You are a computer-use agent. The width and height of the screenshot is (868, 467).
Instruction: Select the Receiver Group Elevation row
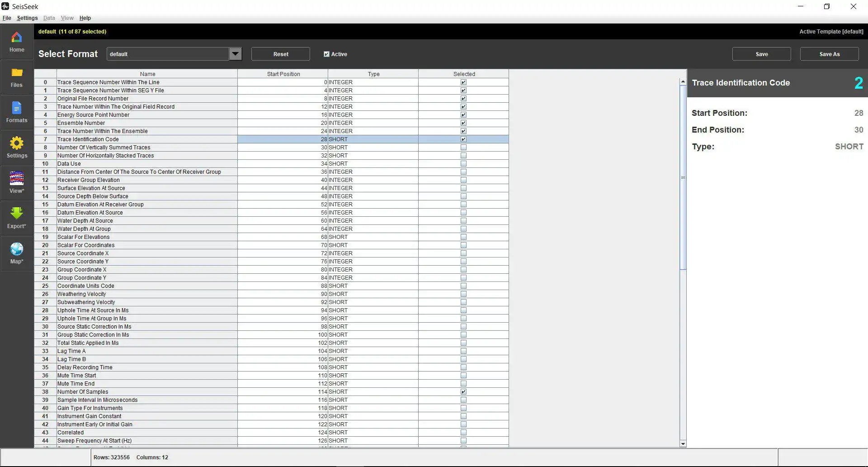(x=272, y=180)
